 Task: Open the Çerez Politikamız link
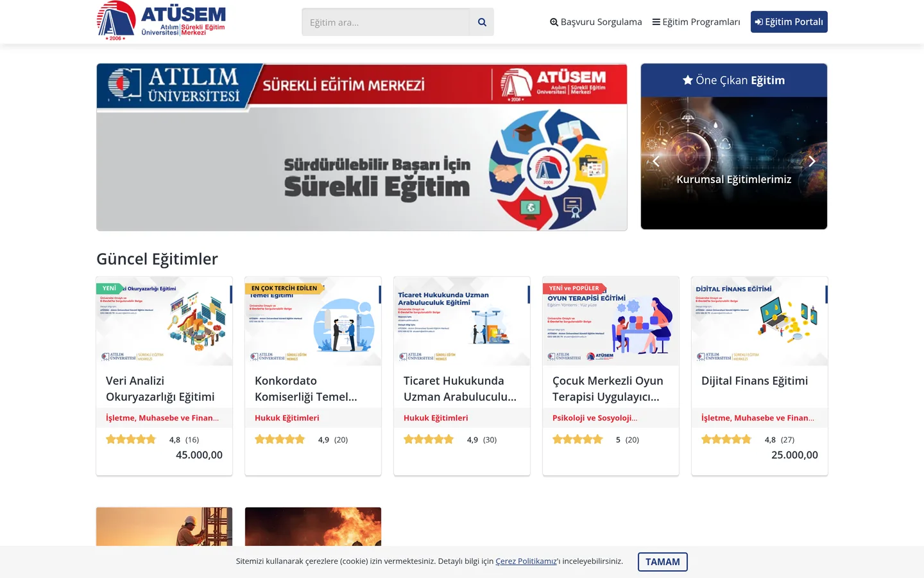526,561
